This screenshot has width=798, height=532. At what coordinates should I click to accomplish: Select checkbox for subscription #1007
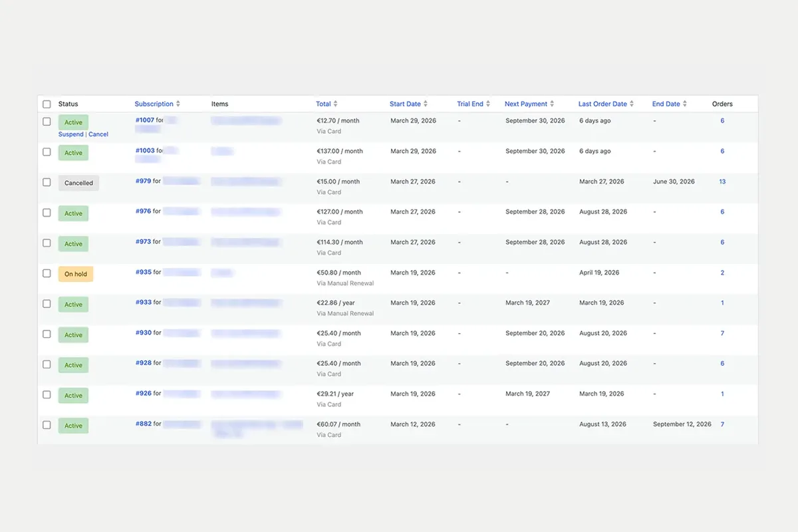coord(47,122)
